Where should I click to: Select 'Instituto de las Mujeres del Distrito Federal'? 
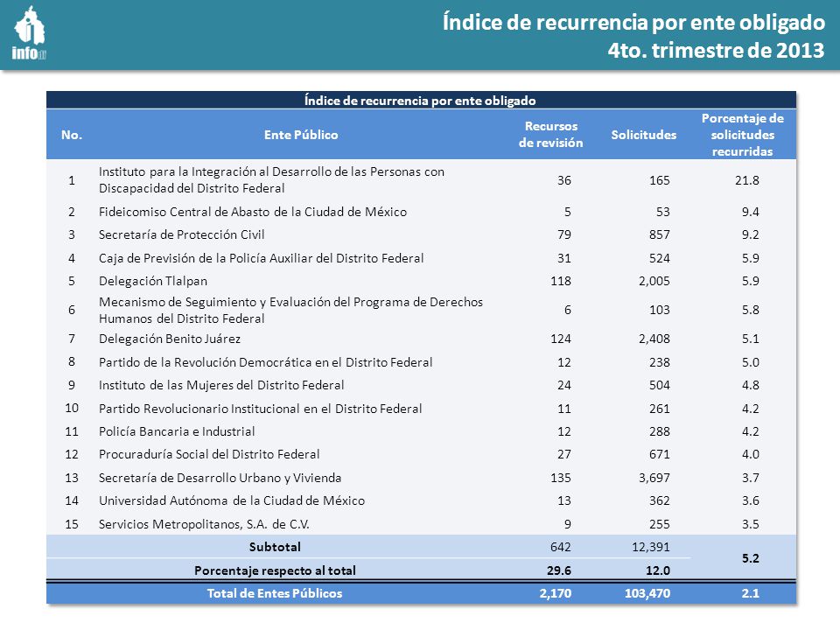pos(221,385)
